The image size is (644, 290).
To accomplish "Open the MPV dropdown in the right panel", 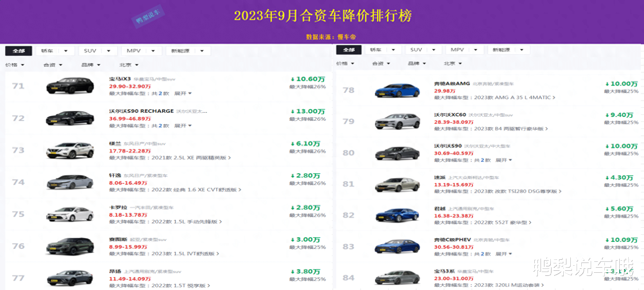I will [x=464, y=50].
